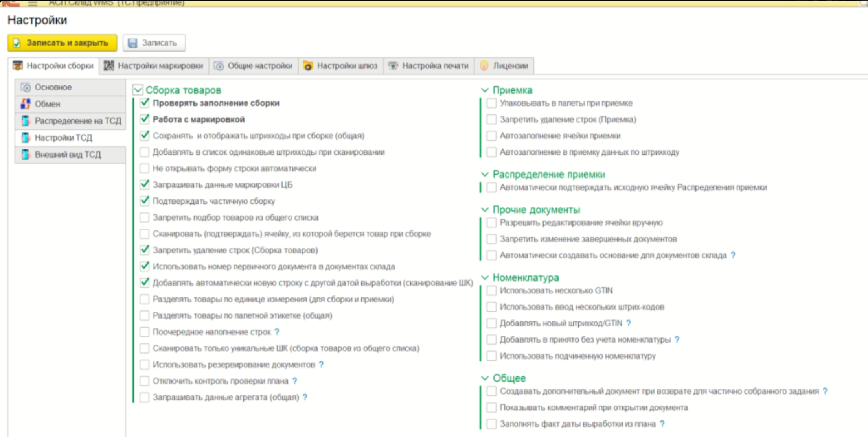868x437 pixels.
Task: Collapse the Номенклатура section
Action: point(485,278)
